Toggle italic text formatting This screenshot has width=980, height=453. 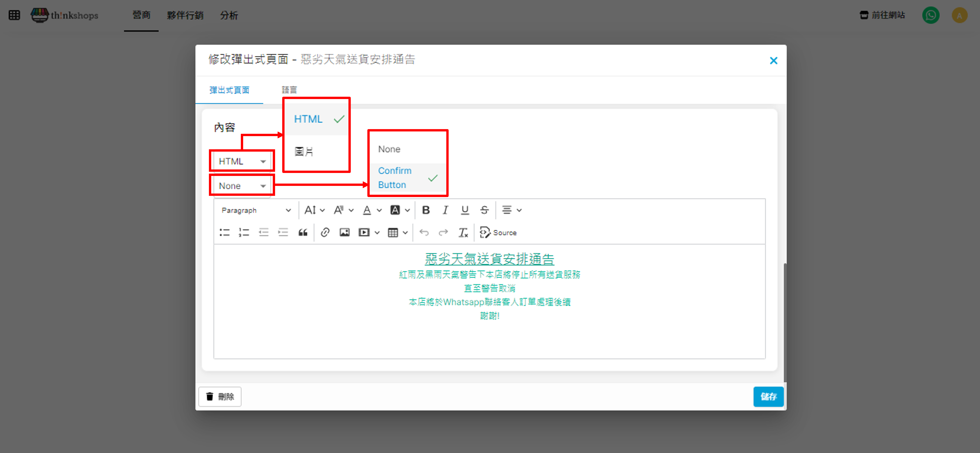pyautogui.click(x=445, y=210)
